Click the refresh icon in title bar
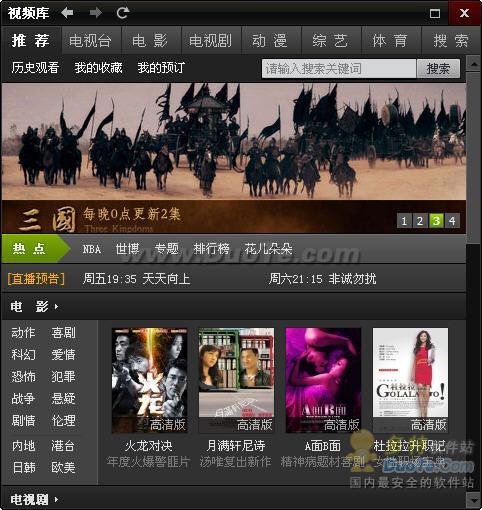482x510 pixels. tap(123, 13)
